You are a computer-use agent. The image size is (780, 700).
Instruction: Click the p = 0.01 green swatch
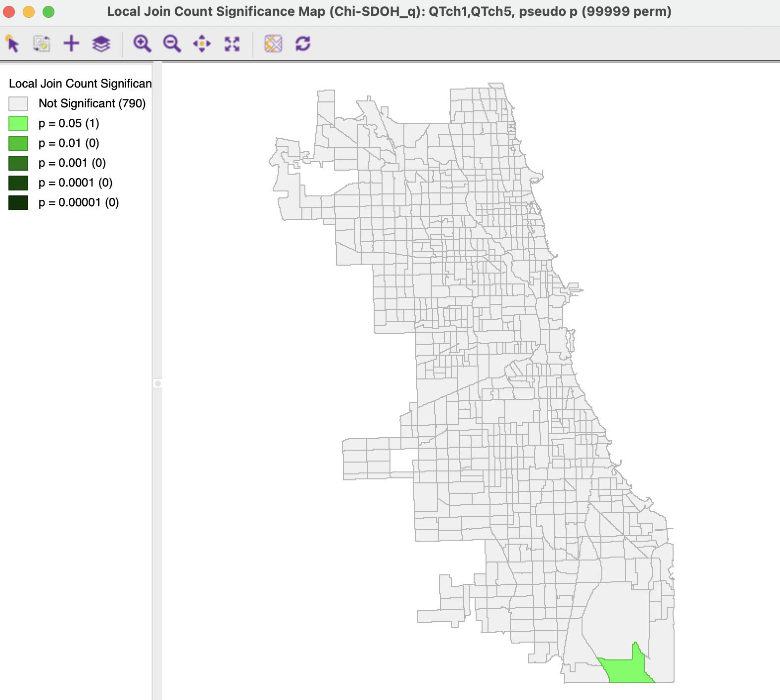(18, 143)
